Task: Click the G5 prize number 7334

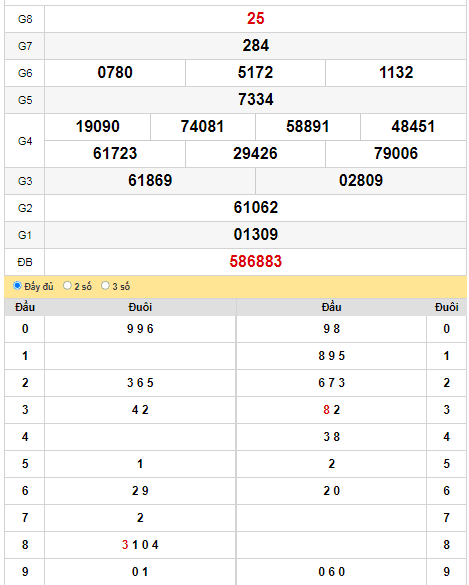Action: tap(256, 99)
